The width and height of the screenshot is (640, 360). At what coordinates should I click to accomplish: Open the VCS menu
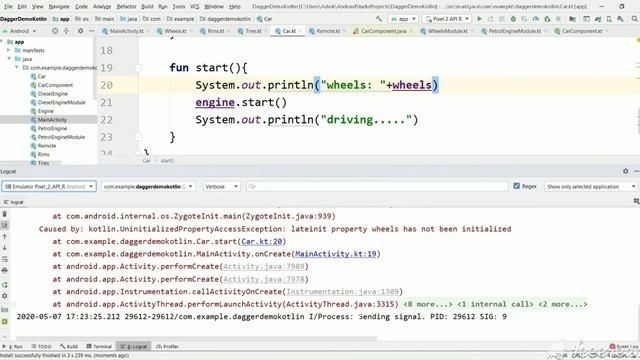(195, 7)
